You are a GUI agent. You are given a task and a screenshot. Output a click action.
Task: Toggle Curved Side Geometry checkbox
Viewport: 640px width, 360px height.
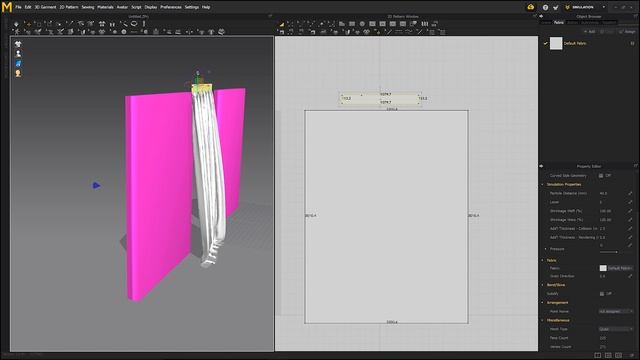click(601, 176)
